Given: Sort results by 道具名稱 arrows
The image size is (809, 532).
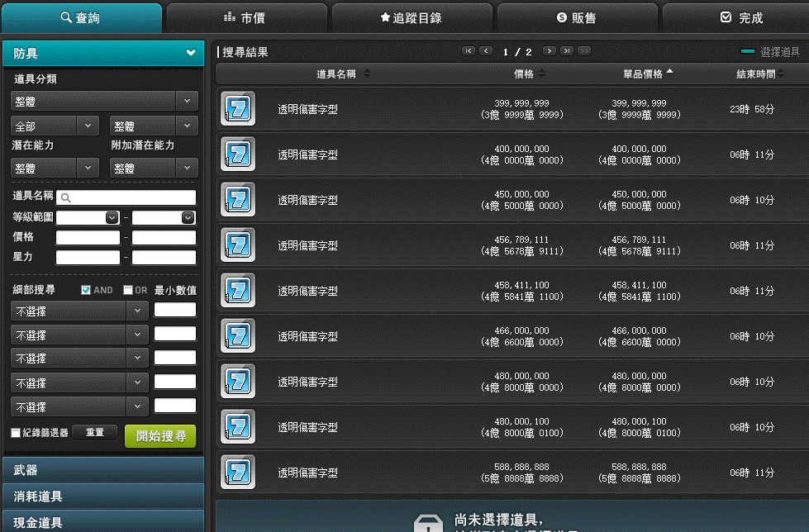Looking at the screenshot, I should point(367,74).
